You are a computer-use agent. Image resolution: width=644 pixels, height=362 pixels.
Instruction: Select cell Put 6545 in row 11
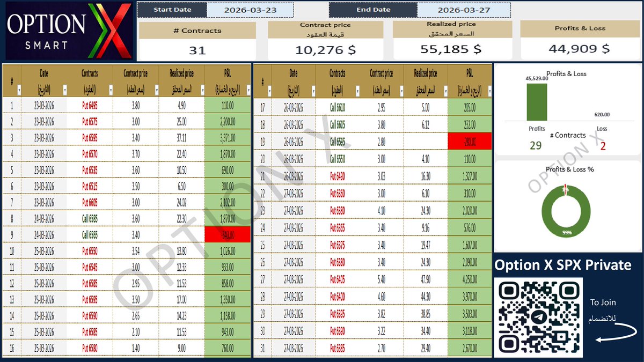click(90, 266)
